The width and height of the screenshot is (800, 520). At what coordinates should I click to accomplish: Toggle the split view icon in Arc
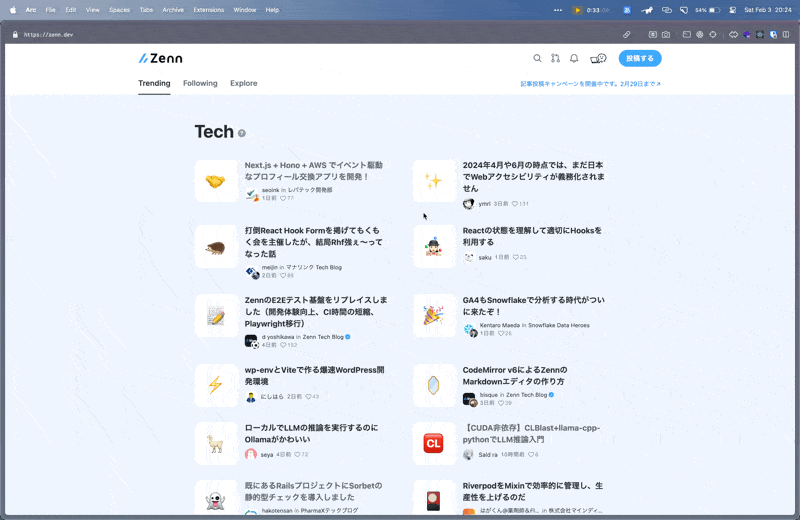(786, 35)
